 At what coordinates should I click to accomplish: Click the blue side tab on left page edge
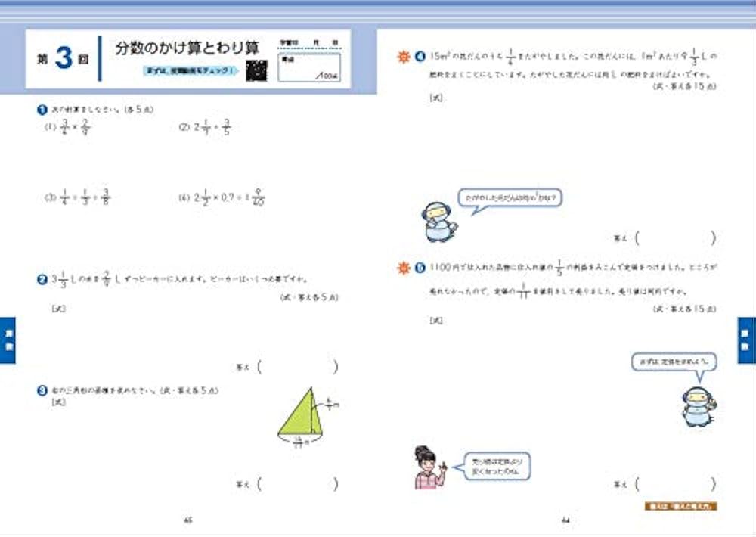(x=8, y=340)
